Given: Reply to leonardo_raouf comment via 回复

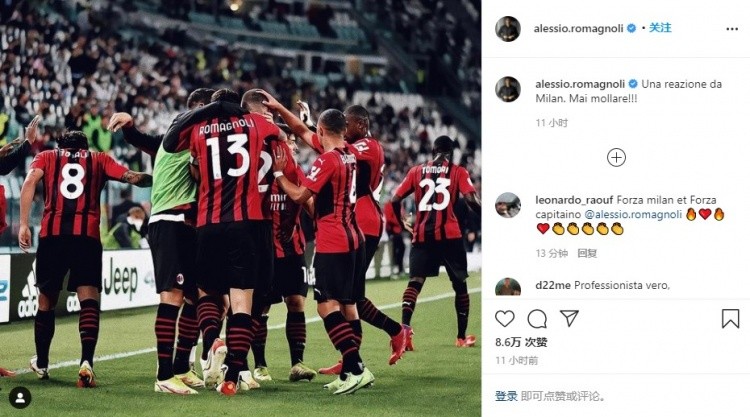Looking at the screenshot, I should (x=586, y=253).
